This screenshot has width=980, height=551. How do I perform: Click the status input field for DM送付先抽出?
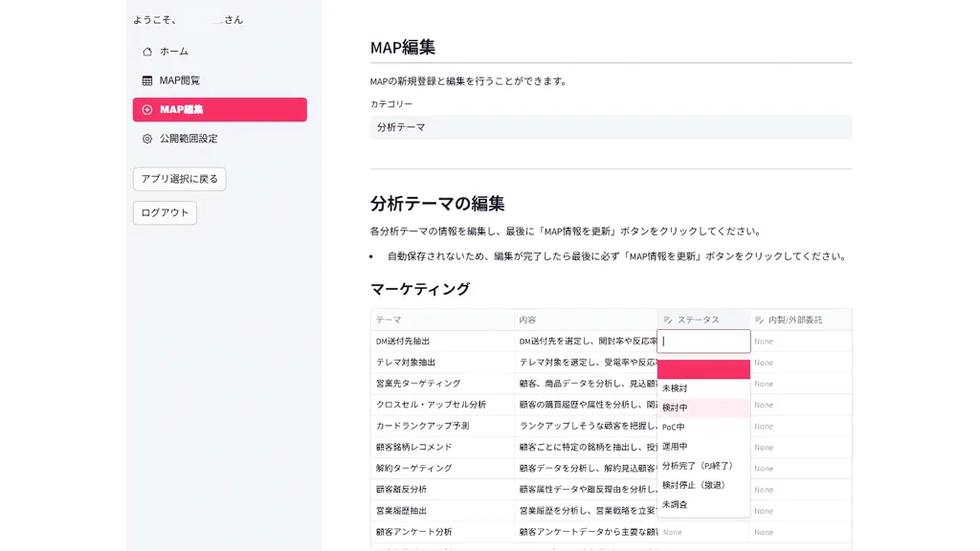click(703, 342)
